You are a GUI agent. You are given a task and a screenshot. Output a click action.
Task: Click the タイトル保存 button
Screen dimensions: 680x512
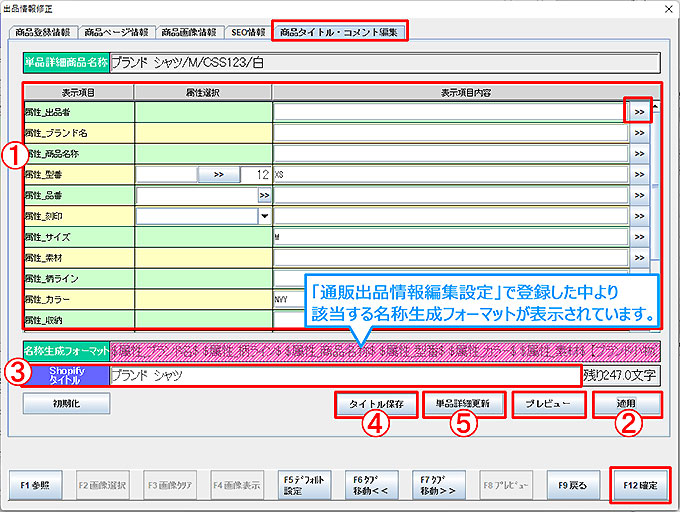click(x=376, y=404)
